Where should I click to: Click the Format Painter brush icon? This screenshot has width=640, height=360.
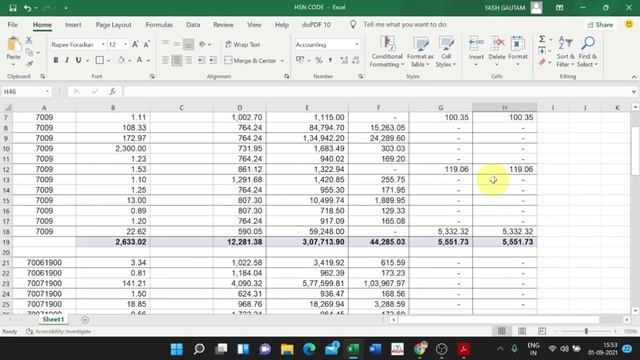tap(29, 64)
